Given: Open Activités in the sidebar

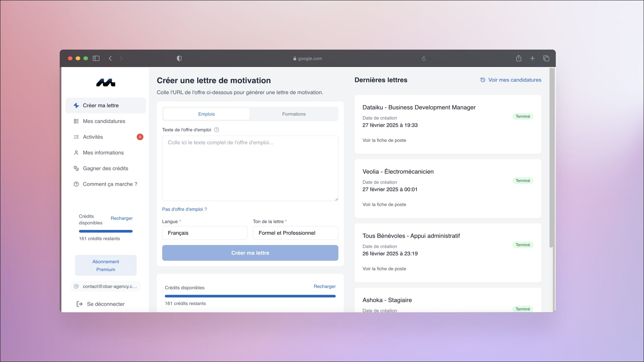Looking at the screenshot, I should point(106,137).
